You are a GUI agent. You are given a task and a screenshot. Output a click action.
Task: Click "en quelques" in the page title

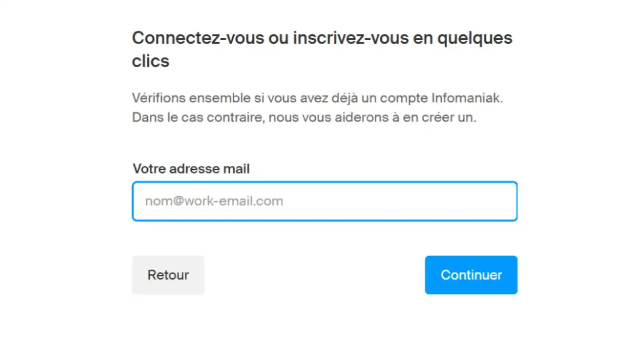(462, 38)
